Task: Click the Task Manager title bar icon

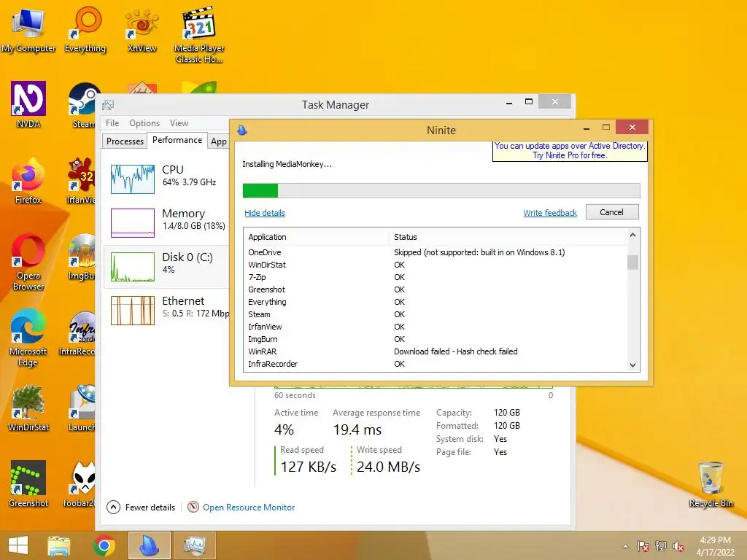Action: pos(108,105)
